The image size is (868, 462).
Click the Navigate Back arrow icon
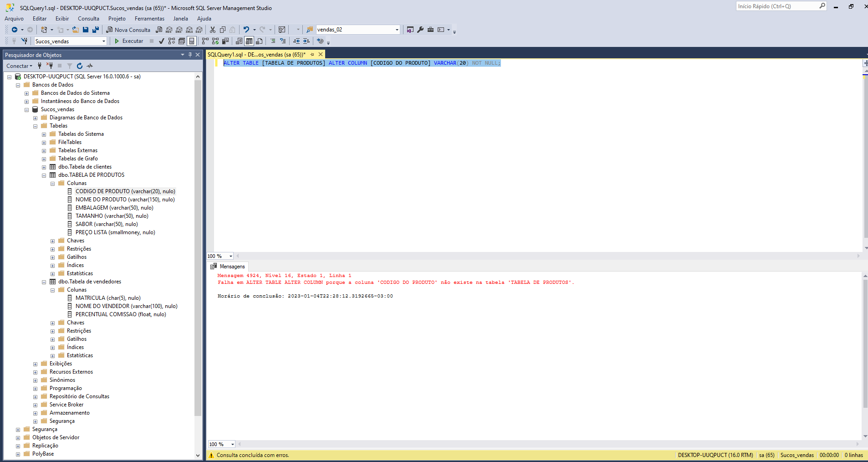click(15, 30)
